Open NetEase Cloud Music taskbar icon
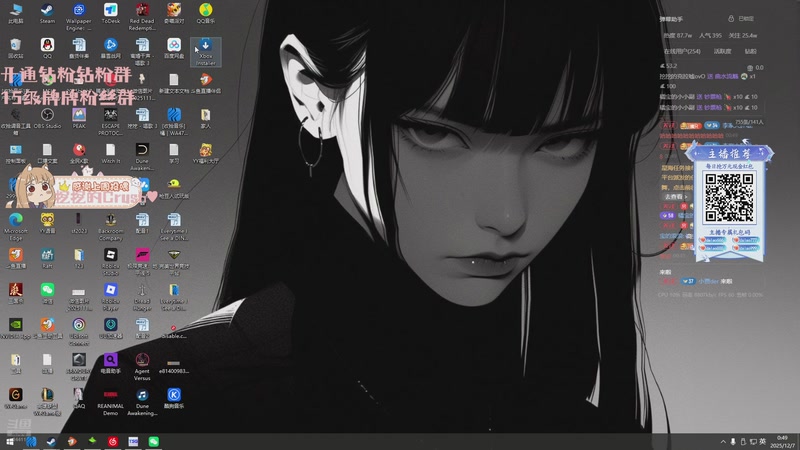Screen dimensions: 800x450 coord(113,442)
